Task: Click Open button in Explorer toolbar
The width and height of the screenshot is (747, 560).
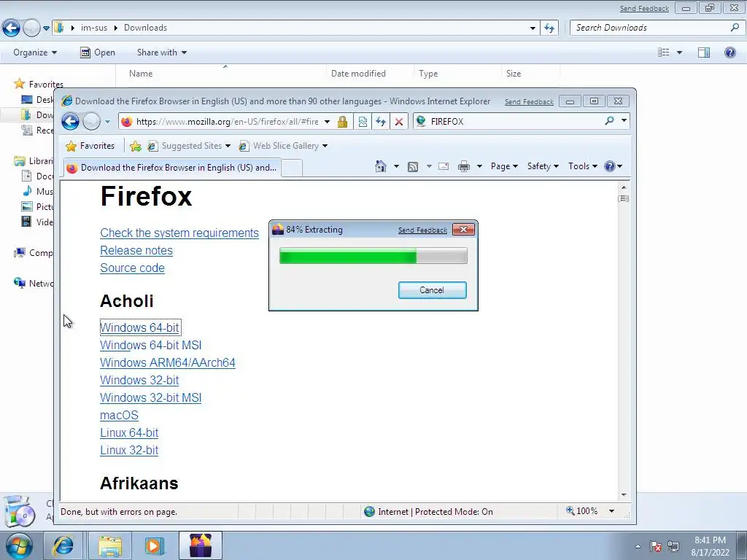Action: tap(98, 52)
